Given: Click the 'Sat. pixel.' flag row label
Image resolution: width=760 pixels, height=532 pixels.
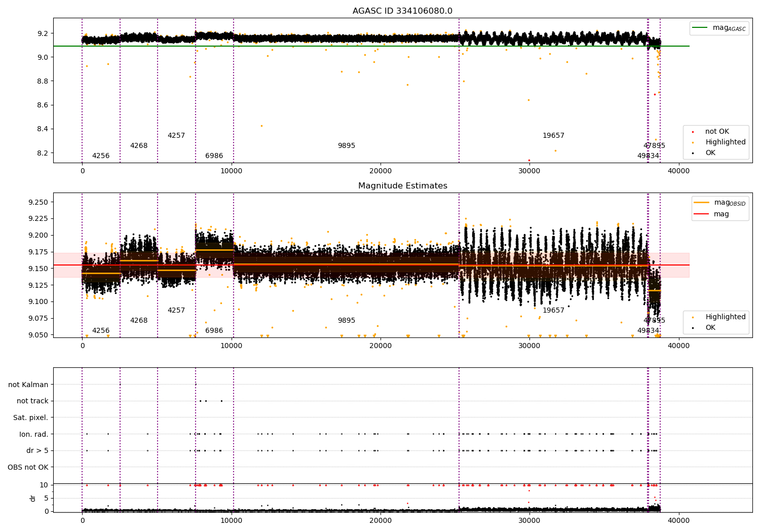Looking at the screenshot, I should coord(31,418).
